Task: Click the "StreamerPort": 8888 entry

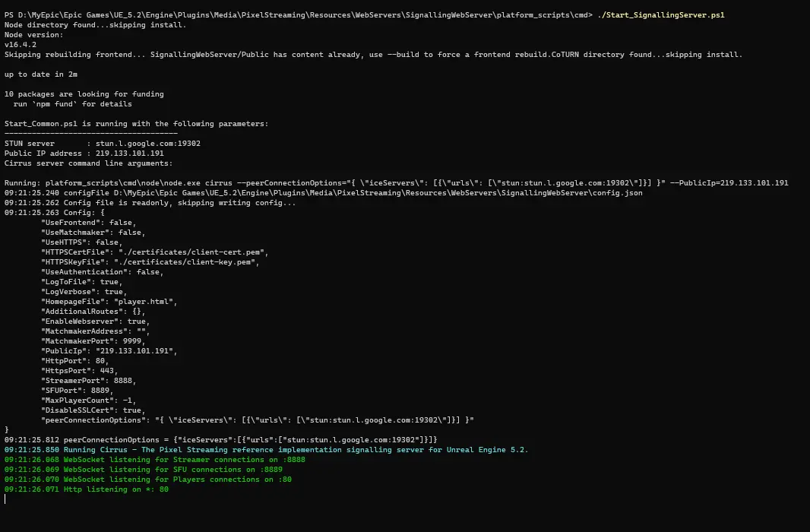Action: point(88,380)
